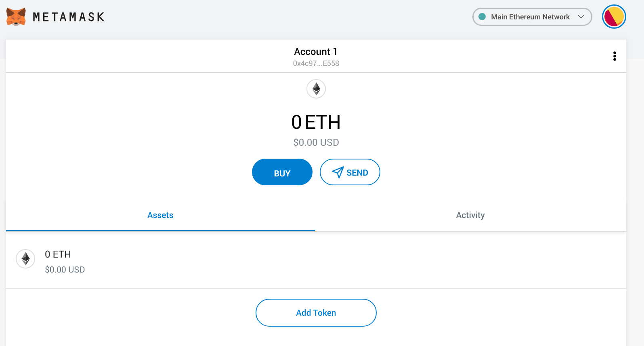Screen dimensions: 644x346
Task: Click the METAMASK wordmark
Action: pos(69,17)
